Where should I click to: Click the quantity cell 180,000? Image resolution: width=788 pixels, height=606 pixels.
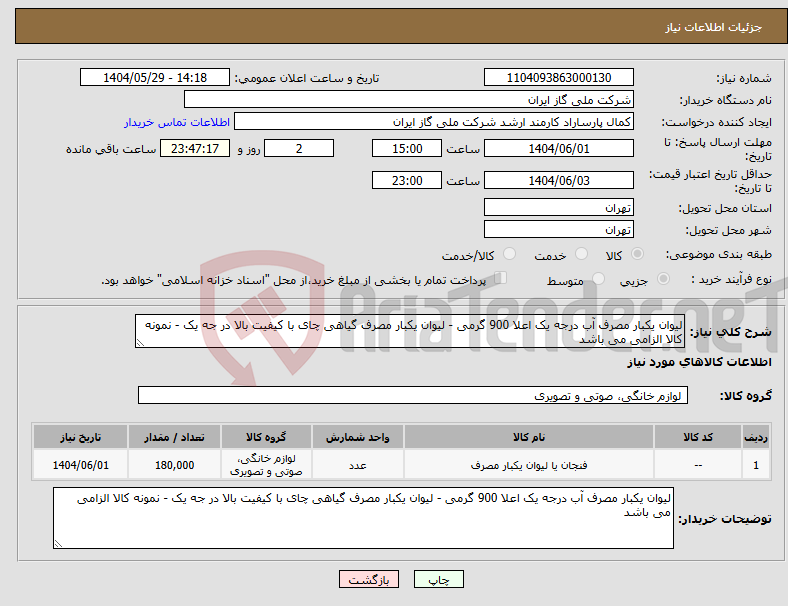(x=174, y=465)
